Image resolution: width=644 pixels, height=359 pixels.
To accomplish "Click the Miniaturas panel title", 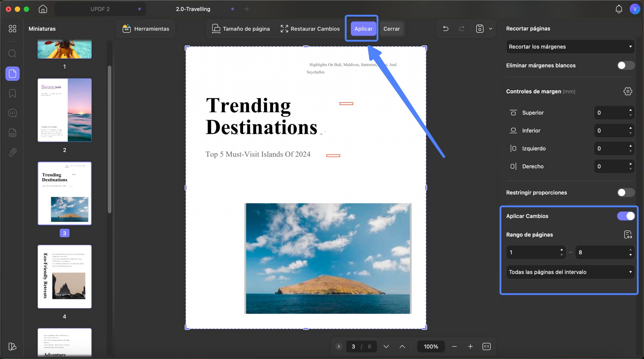I will click(42, 29).
